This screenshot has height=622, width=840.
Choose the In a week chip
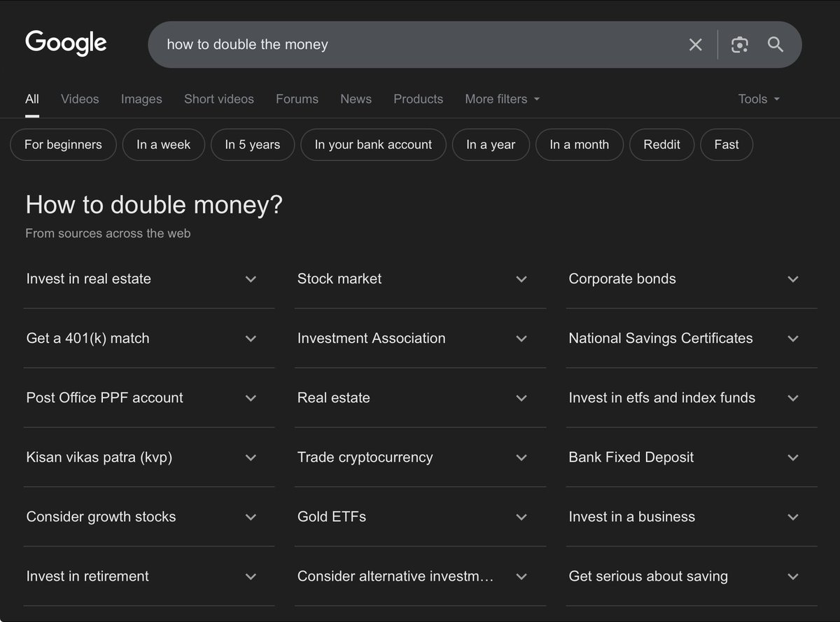tap(164, 145)
